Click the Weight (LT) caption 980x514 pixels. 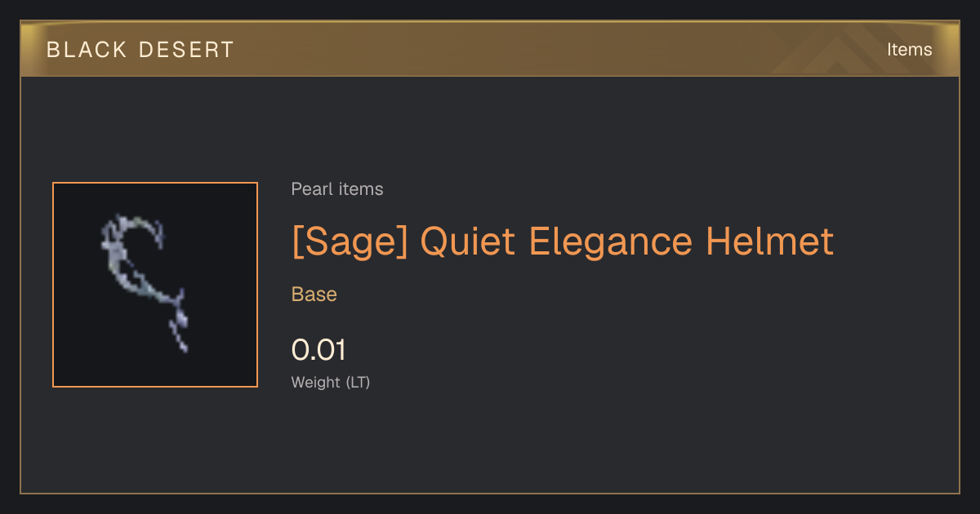pos(331,382)
